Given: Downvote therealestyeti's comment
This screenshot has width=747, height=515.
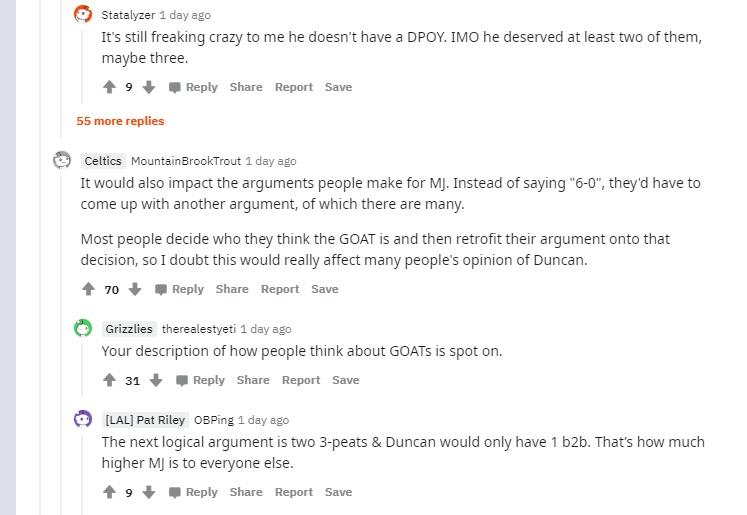Looking at the screenshot, I should pos(156,380).
